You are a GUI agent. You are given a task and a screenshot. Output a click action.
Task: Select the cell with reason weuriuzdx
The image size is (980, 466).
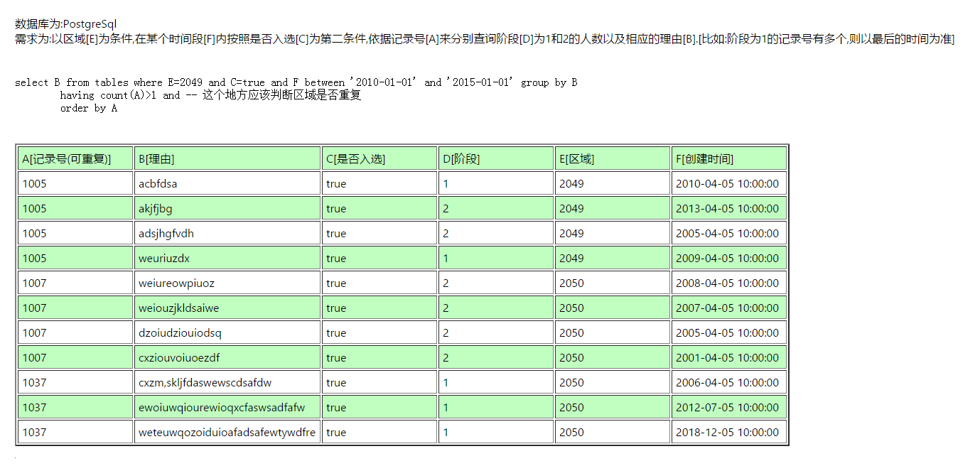[227, 259]
